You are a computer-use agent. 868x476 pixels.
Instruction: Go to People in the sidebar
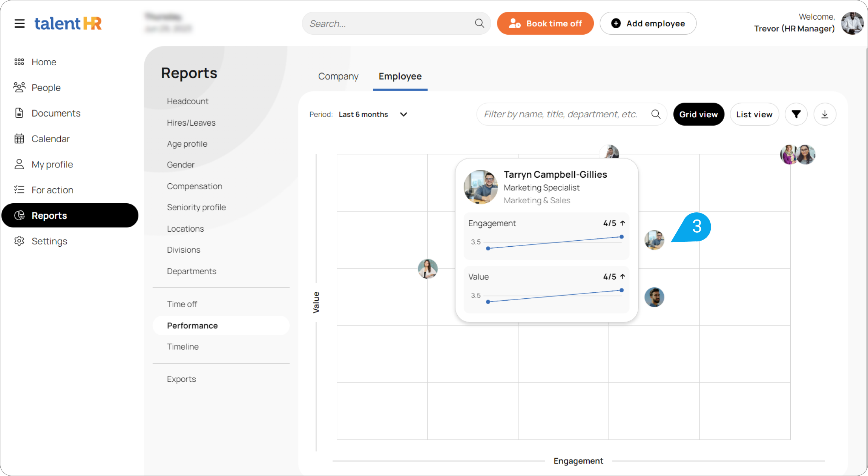(46, 88)
